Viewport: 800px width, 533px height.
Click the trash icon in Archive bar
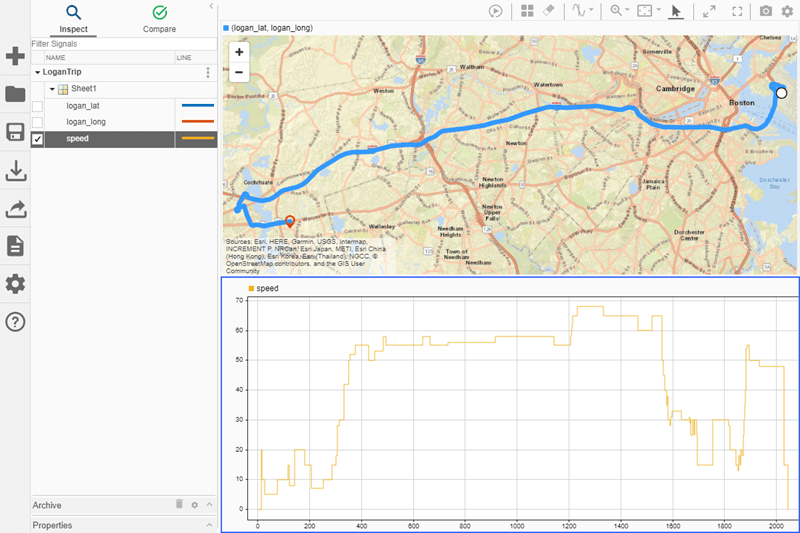coord(180,505)
